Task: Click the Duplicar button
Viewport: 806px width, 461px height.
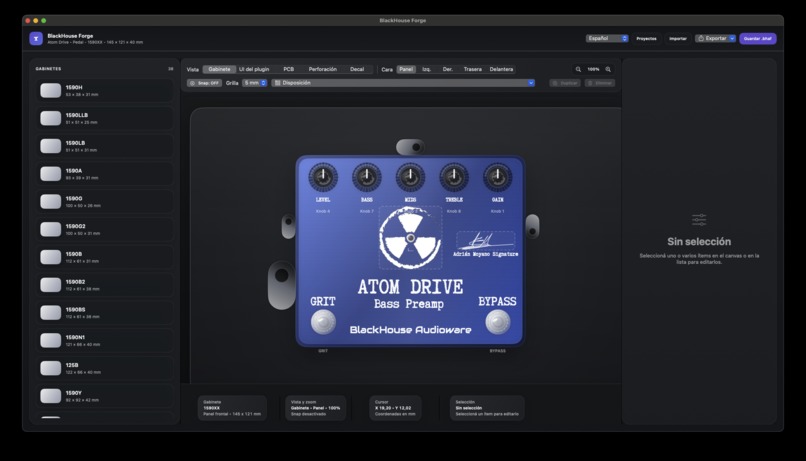Action: 565,83
